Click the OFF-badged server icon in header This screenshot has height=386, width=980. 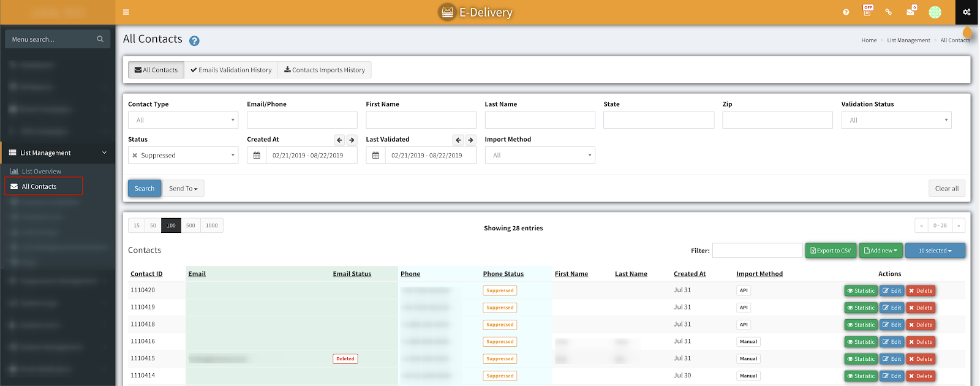tap(867, 11)
